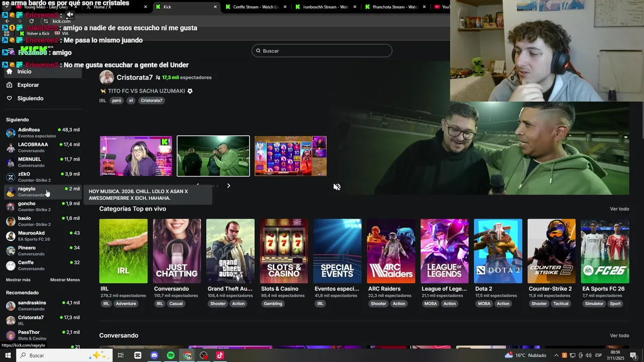The width and height of the screenshot is (644, 362).
Task: Open the Special Events category card
Action: [x=337, y=251]
